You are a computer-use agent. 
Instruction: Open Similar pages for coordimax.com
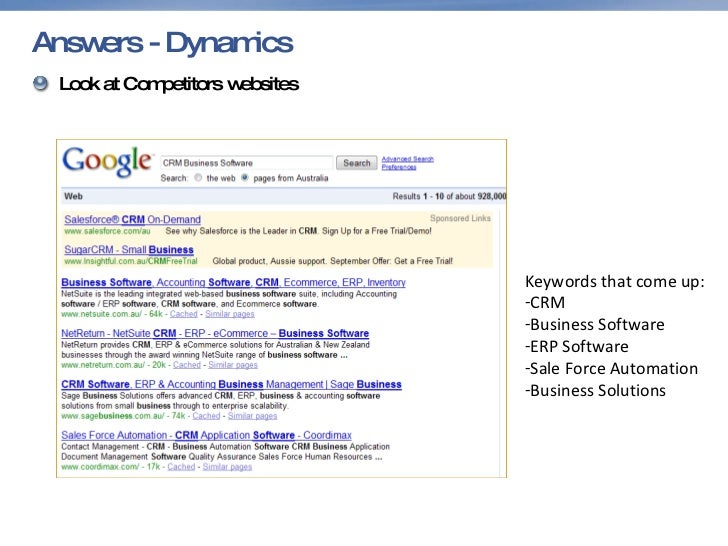(x=227, y=467)
